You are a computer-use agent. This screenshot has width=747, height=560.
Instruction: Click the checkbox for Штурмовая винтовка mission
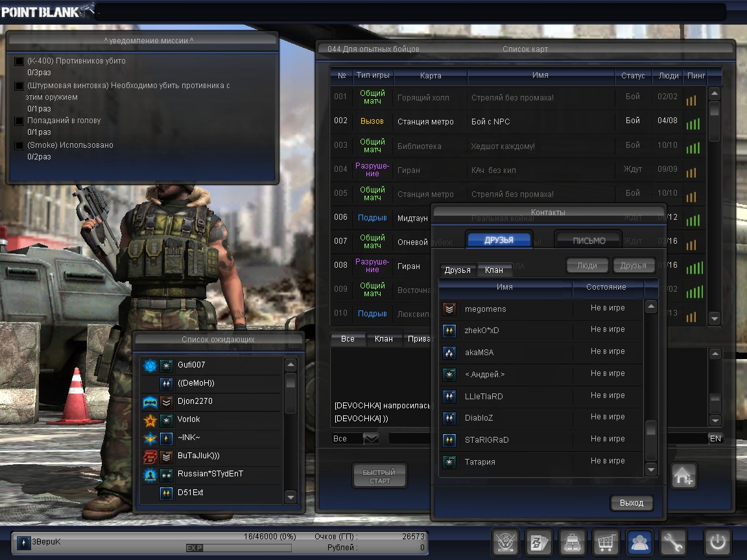point(19,86)
